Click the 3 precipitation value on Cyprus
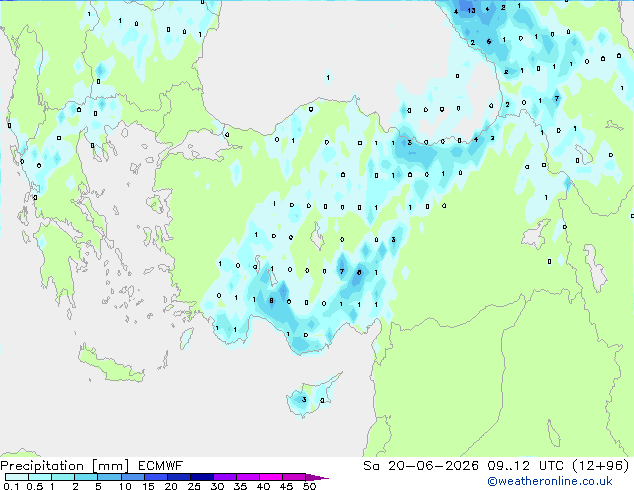634x490 pixels. click(304, 399)
